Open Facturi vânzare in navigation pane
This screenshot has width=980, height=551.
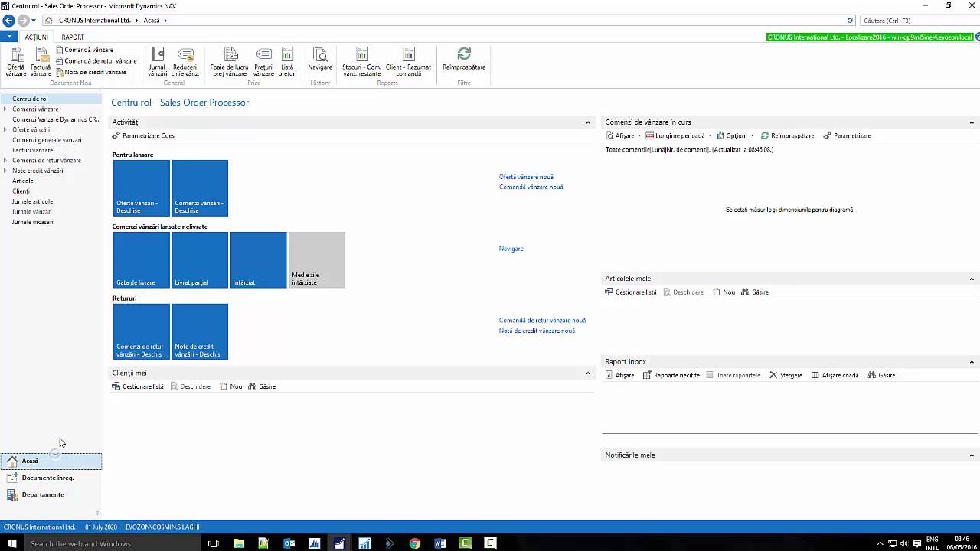tap(32, 150)
